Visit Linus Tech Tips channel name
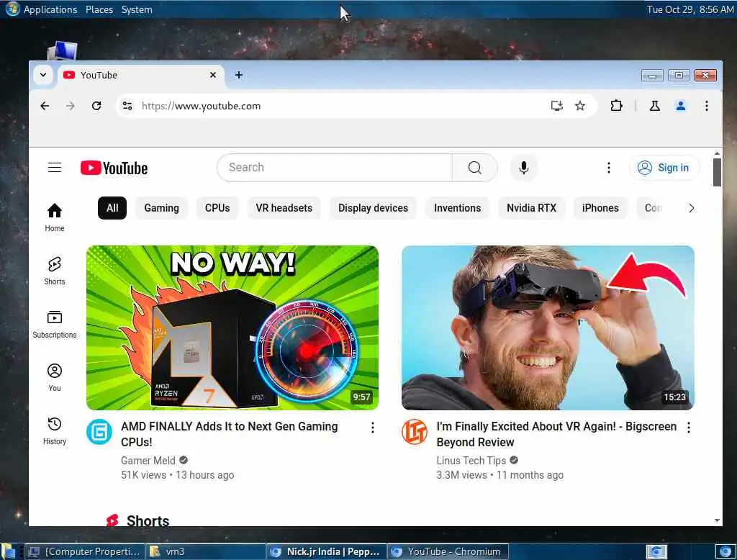This screenshot has height=560, width=737. tap(471, 461)
